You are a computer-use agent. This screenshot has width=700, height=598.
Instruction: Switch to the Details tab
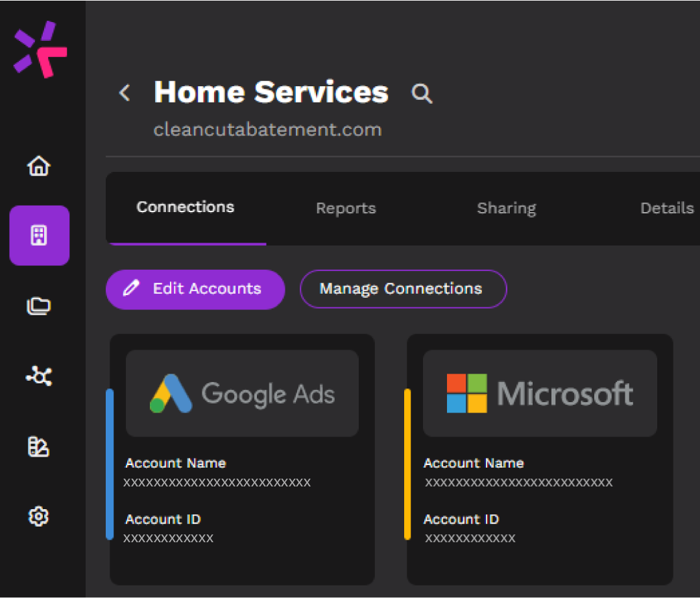[667, 208]
